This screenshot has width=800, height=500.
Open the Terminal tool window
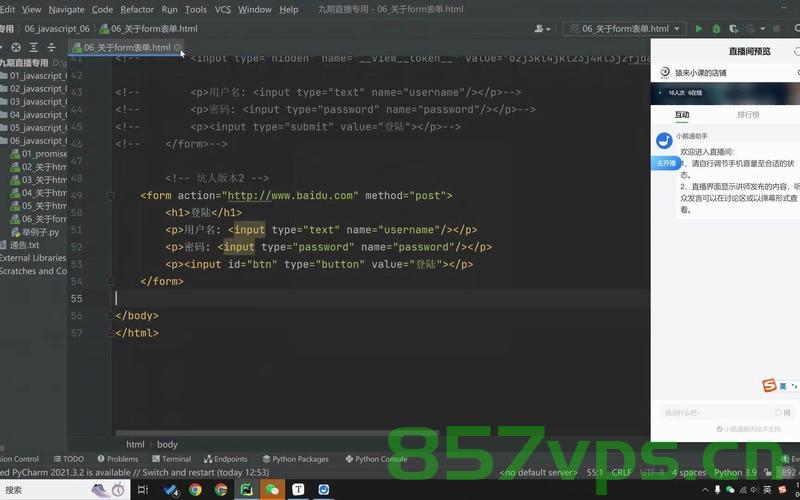coord(171,459)
